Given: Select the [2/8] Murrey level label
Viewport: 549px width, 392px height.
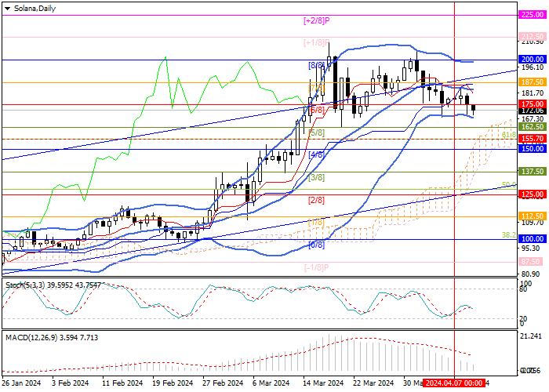Looking at the screenshot, I should point(316,200).
